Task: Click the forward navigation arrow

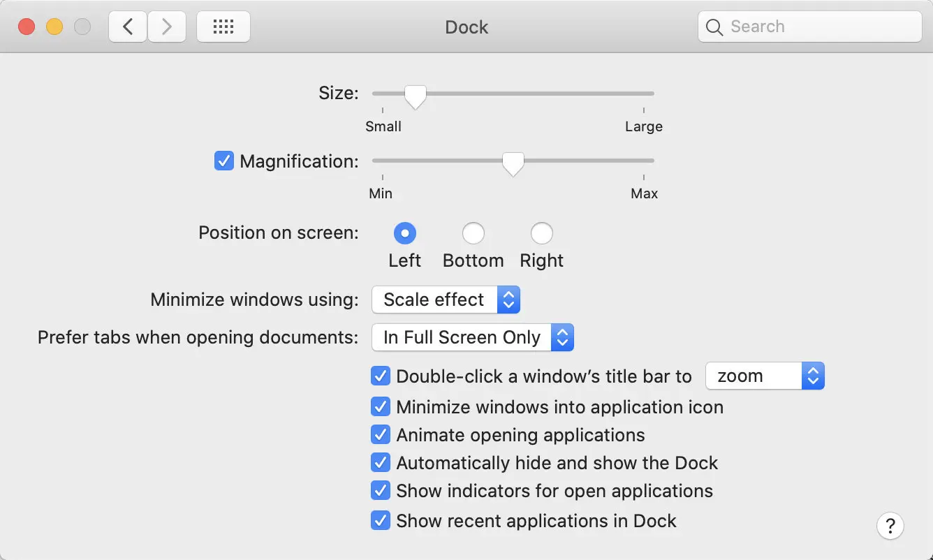Action: pos(167,26)
